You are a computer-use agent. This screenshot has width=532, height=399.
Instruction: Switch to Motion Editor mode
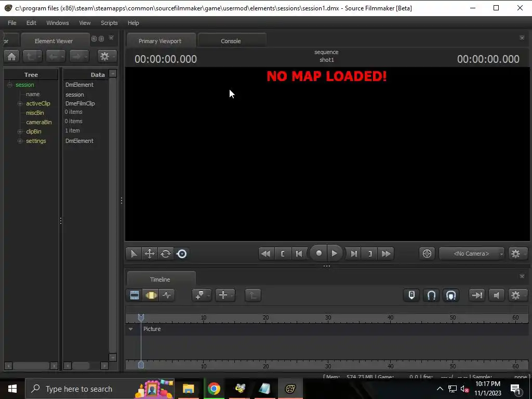pos(151,295)
